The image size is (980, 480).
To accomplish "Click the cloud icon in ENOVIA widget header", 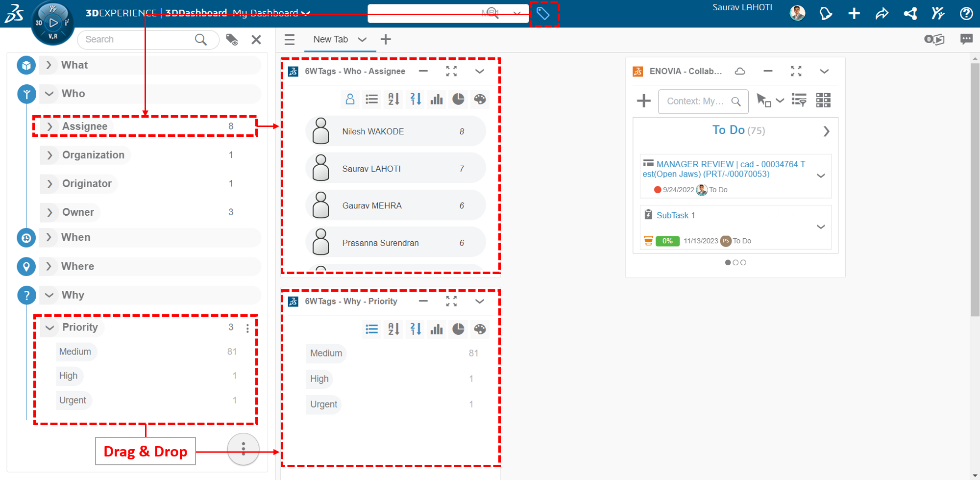I will (740, 71).
